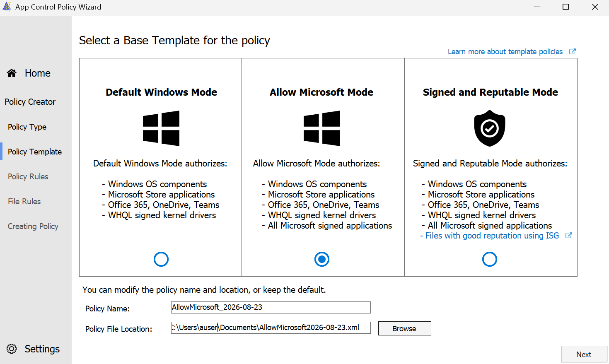Image resolution: width=609 pixels, height=364 pixels.
Task: Open Settings via the gear icon
Action: click(12, 349)
